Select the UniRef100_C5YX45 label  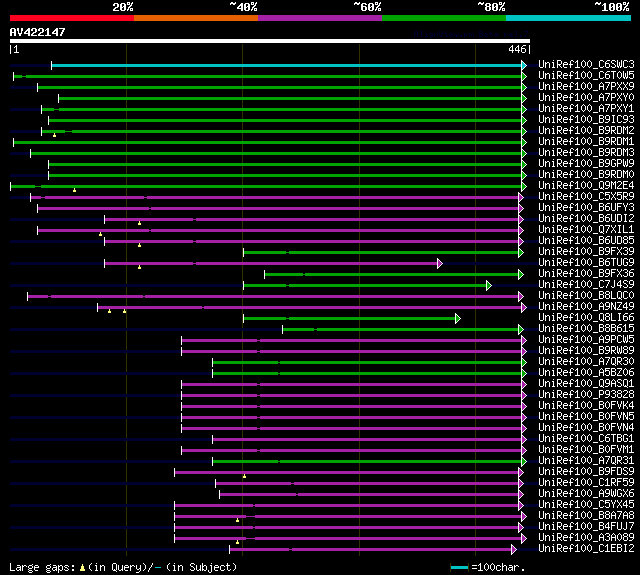[x=586, y=505]
